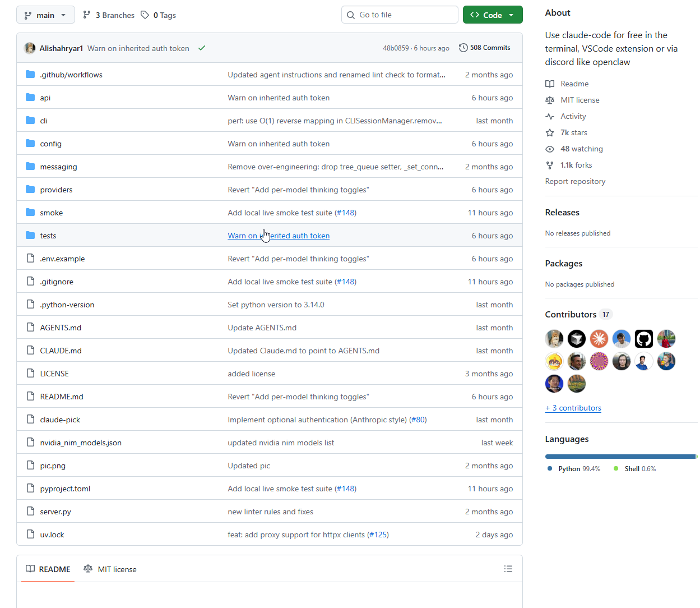
Task: Click the Activity pulse icon
Action: pos(550,116)
